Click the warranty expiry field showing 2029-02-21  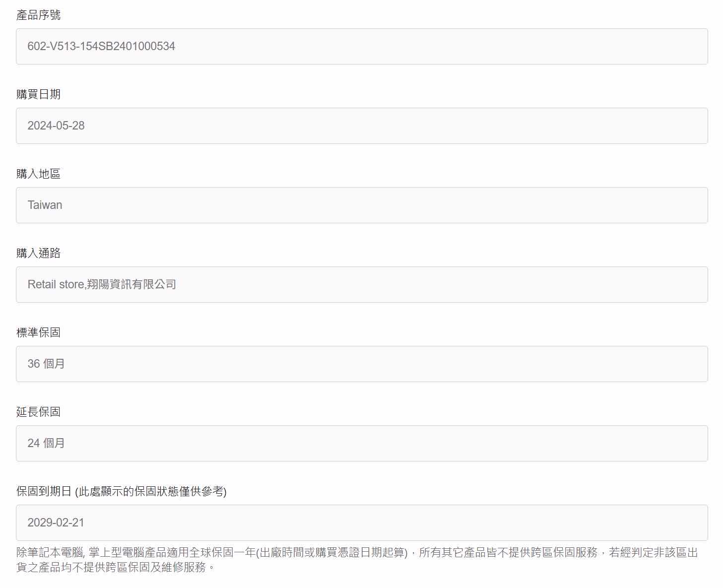pos(361,523)
